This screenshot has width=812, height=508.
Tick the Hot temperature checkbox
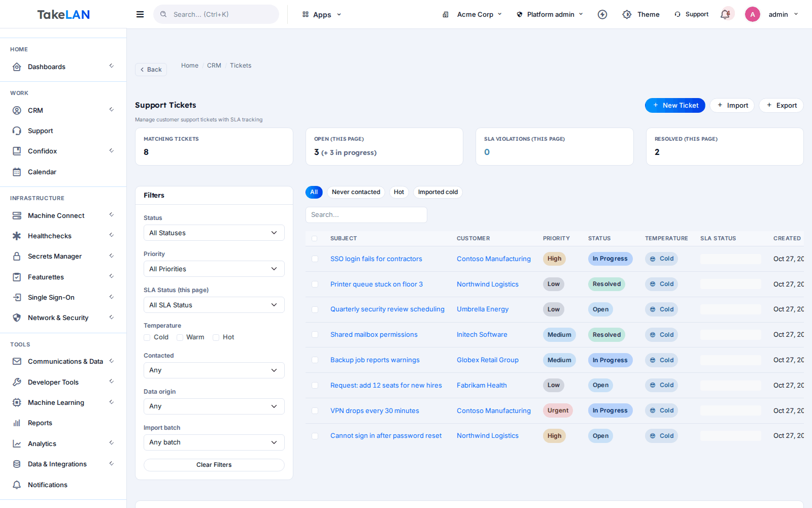pos(216,337)
